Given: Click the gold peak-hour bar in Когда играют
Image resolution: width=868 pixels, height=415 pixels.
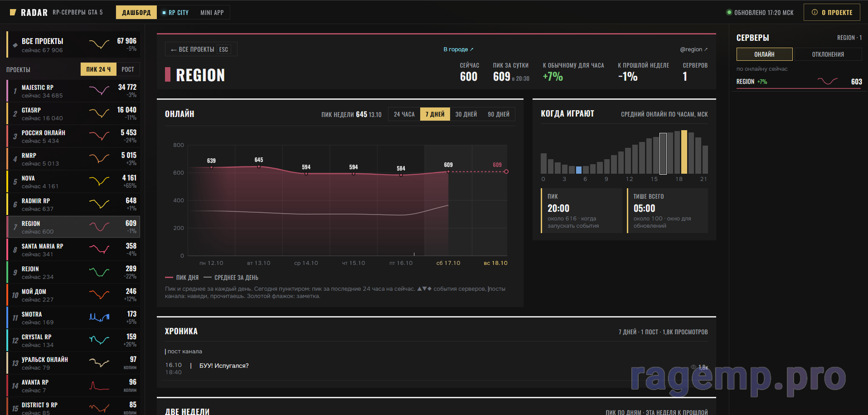Looking at the screenshot, I should (684, 152).
